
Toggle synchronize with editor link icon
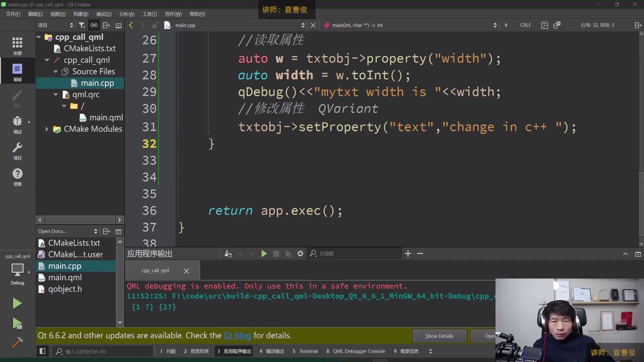(94, 25)
